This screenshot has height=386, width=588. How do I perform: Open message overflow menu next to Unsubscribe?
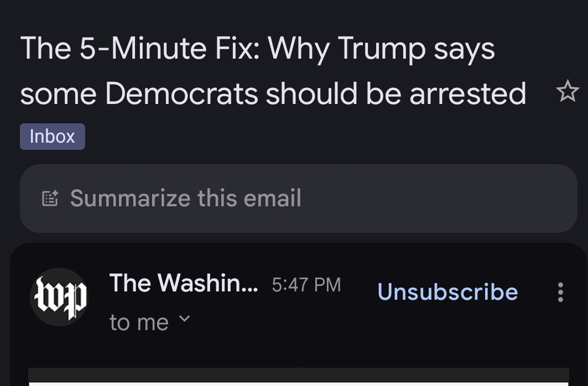pyautogui.click(x=560, y=292)
